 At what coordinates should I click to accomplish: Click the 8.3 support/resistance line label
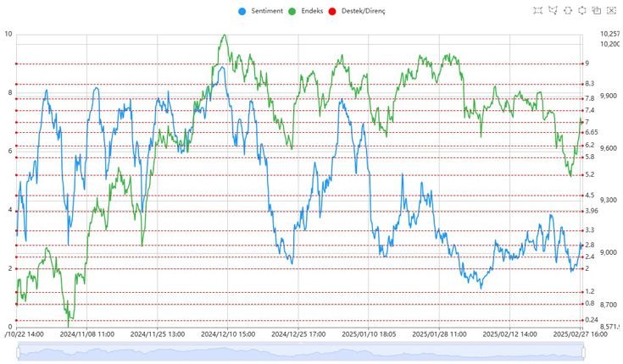(590, 84)
